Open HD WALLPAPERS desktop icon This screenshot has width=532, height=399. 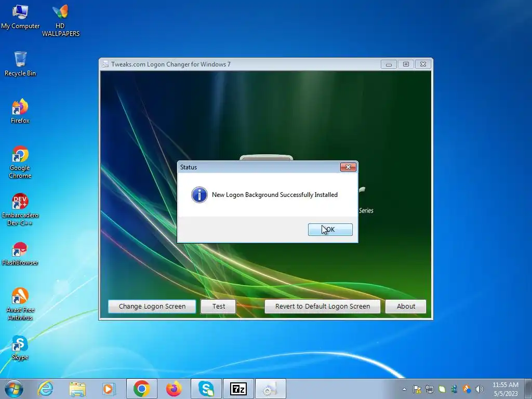pos(60,20)
